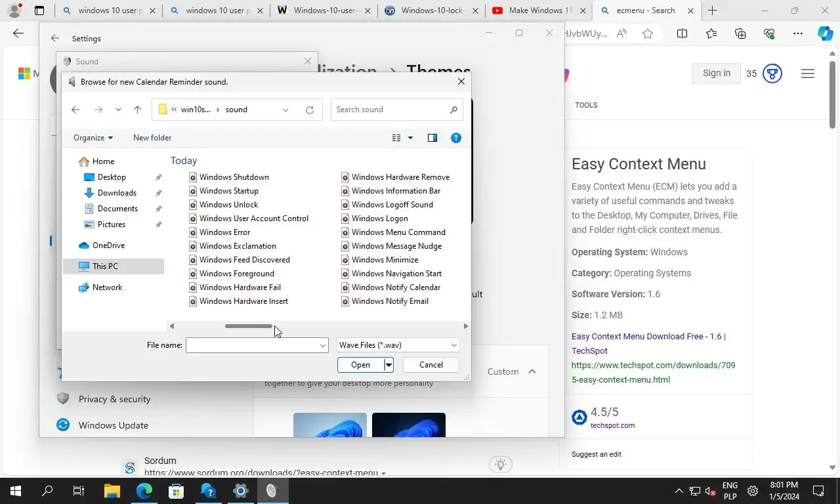Expand the address bar path dropdown
This screenshot has height=504, width=840.
click(285, 110)
